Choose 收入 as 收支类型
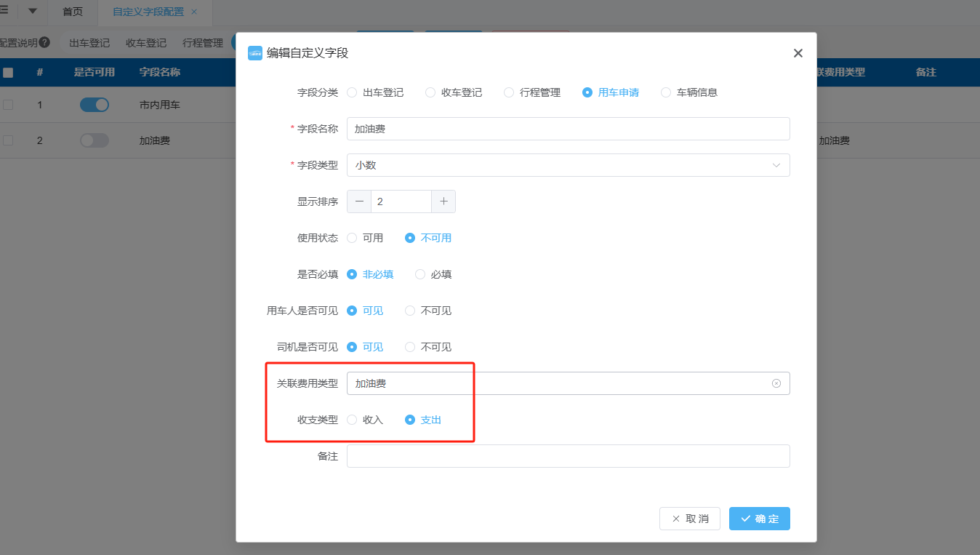Viewport: 980px width, 555px height. (x=353, y=420)
